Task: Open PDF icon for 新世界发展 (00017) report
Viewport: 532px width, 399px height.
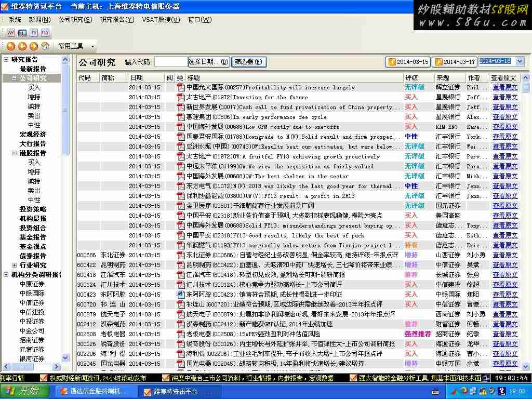Action: pos(181,107)
